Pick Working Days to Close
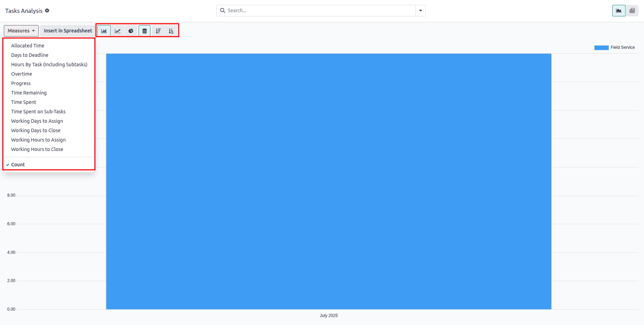 tap(49, 130)
